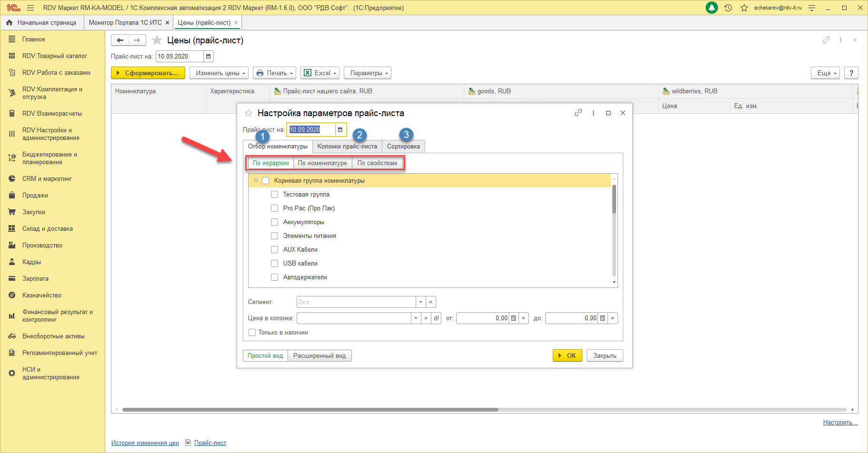Click the notifications bell icon

tap(711, 8)
